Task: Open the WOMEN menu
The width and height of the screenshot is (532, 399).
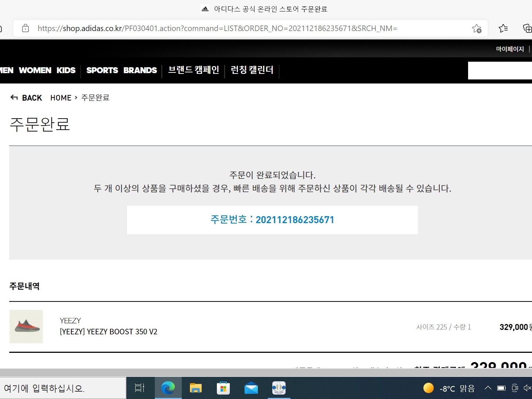Action: pos(35,70)
